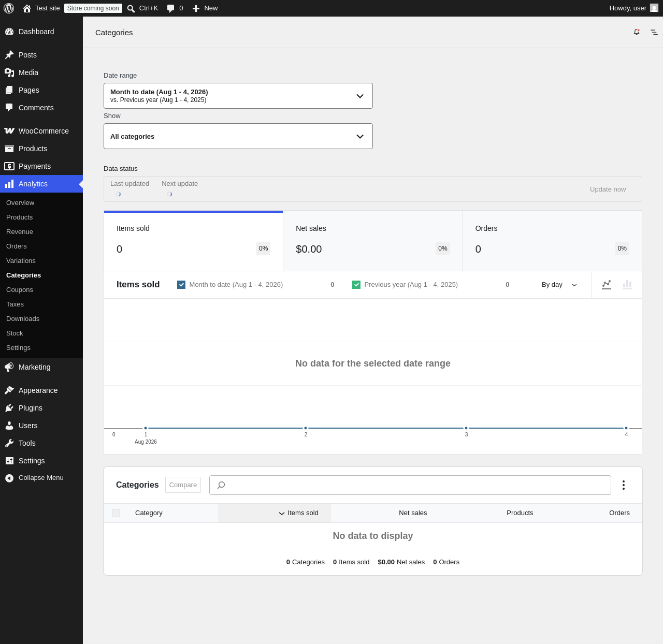
Task: Switch to bar chart view
Action: [627, 284]
